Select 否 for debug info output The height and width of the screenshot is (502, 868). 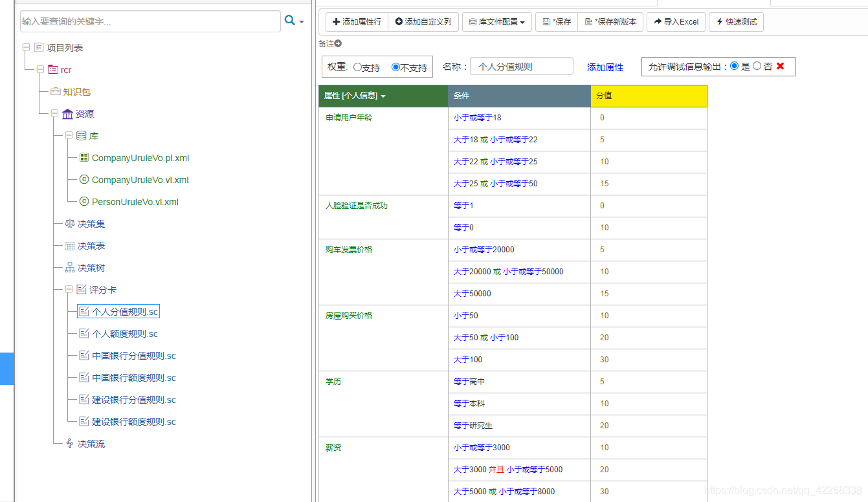pos(757,66)
